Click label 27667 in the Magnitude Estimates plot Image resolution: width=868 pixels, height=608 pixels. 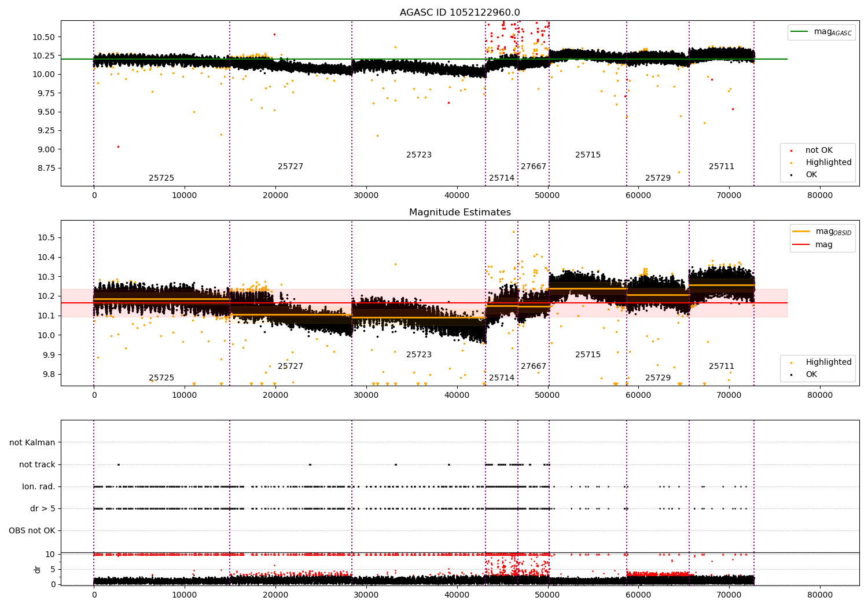534,367
